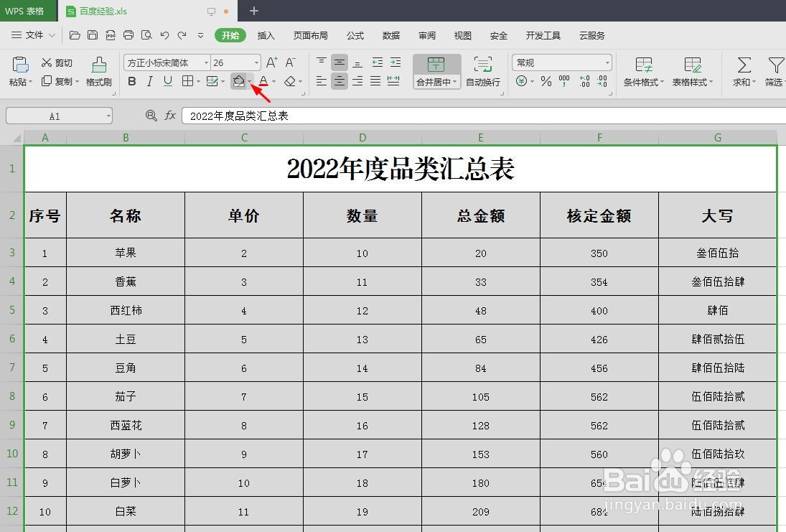Click the Percent style icon

click(545, 83)
